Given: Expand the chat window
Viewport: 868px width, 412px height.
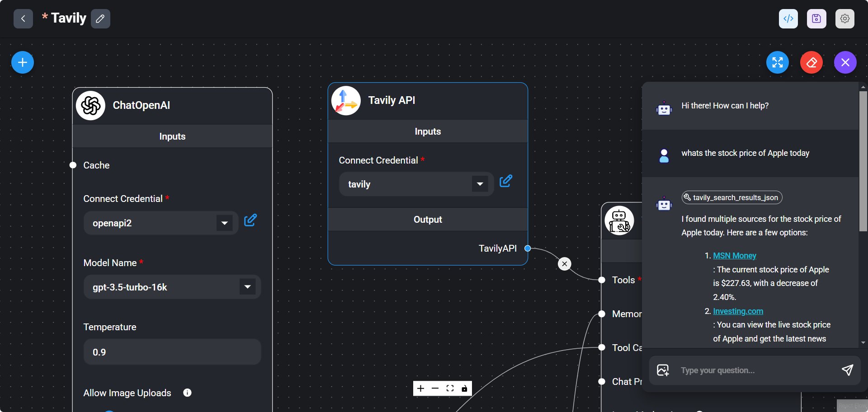Looking at the screenshot, I should pyautogui.click(x=778, y=62).
